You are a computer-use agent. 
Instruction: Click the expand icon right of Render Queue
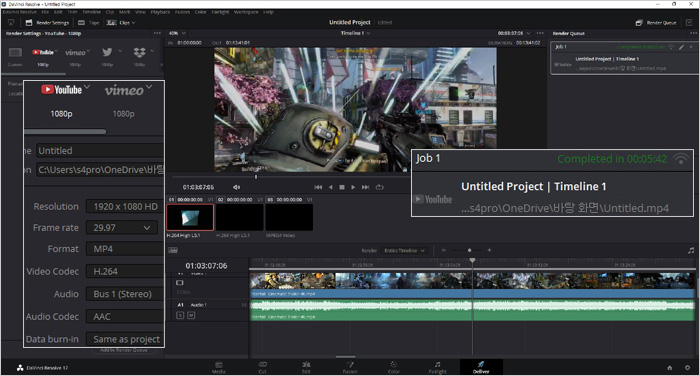coord(689,22)
